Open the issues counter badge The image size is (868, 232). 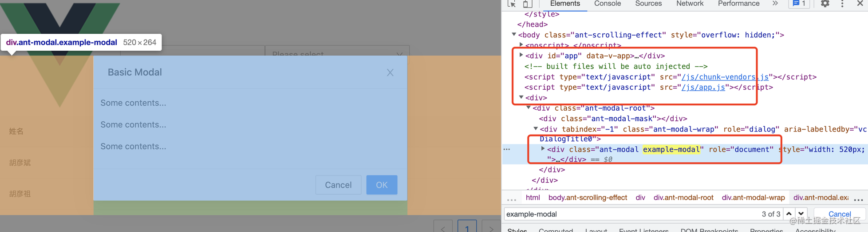799,4
